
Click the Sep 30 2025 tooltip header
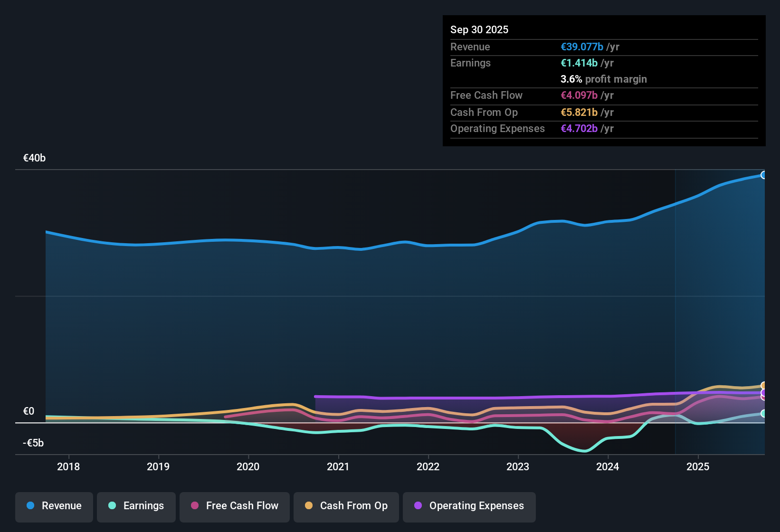pyautogui.click(x=479, y=29)
